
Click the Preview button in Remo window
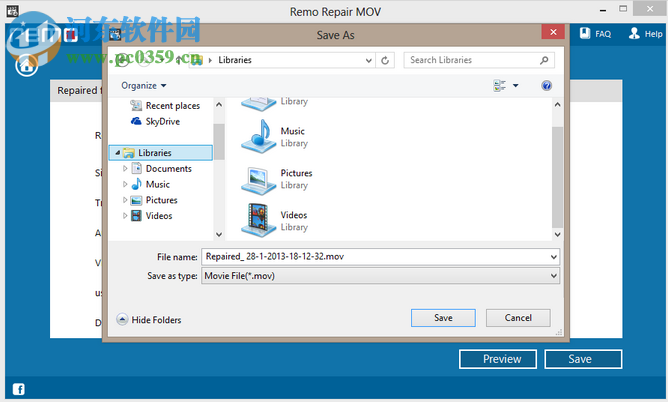click(x=498, y=359)
